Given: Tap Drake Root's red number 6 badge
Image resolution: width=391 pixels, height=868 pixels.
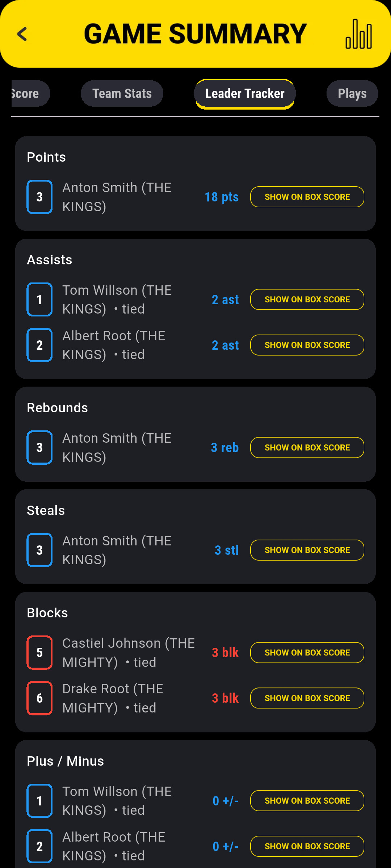Looking at the screenshot, I should coord(39,698).
